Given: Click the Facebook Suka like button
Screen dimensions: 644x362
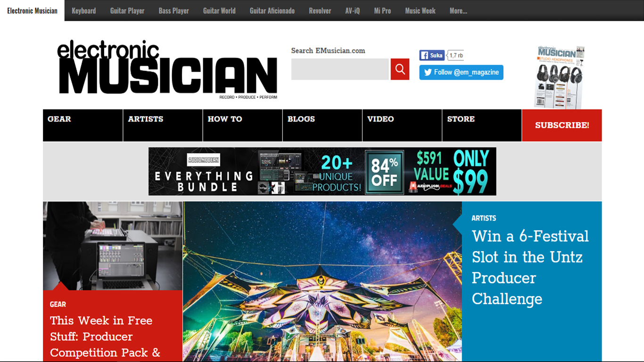Looking at the screenshot, I should coord(432,55).
